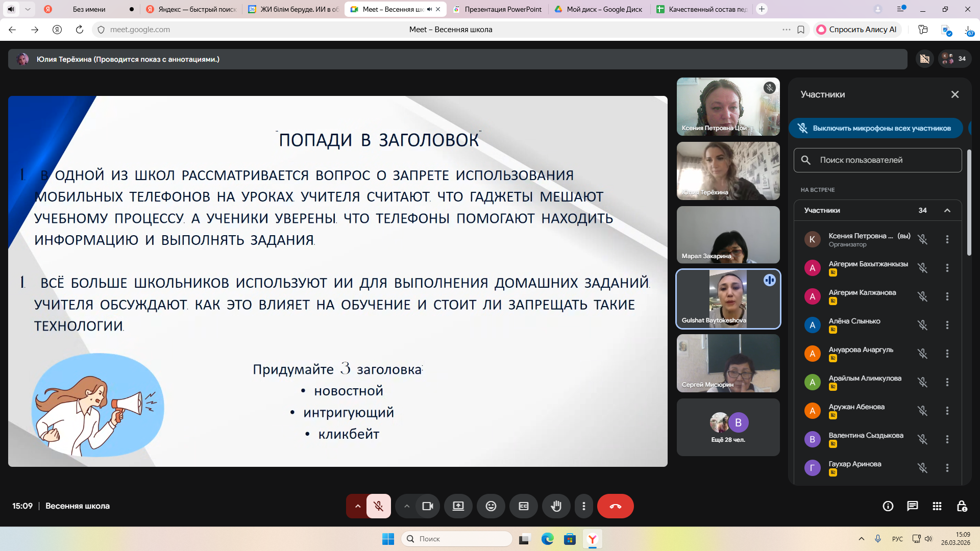Collapse the Участники list chevron

point(947,210)
